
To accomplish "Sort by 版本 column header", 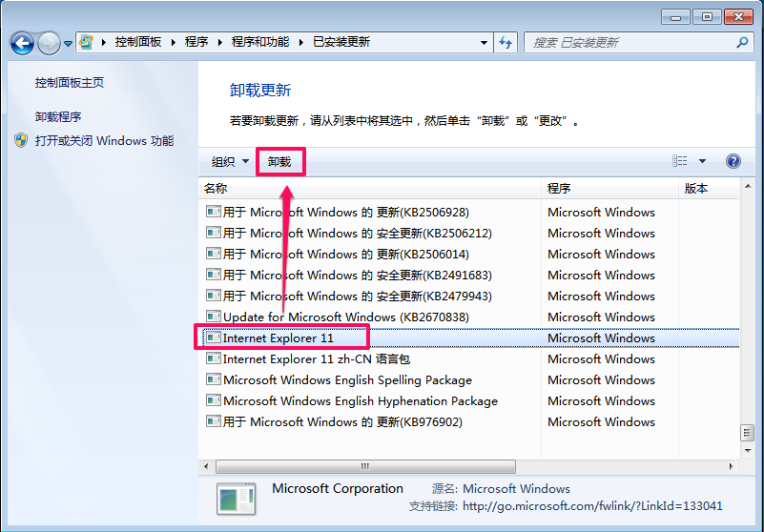I will click(x=709, y=189).
